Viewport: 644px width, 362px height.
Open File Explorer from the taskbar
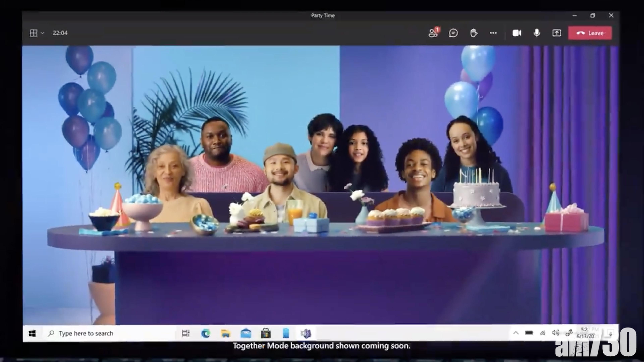click(226, 333)
